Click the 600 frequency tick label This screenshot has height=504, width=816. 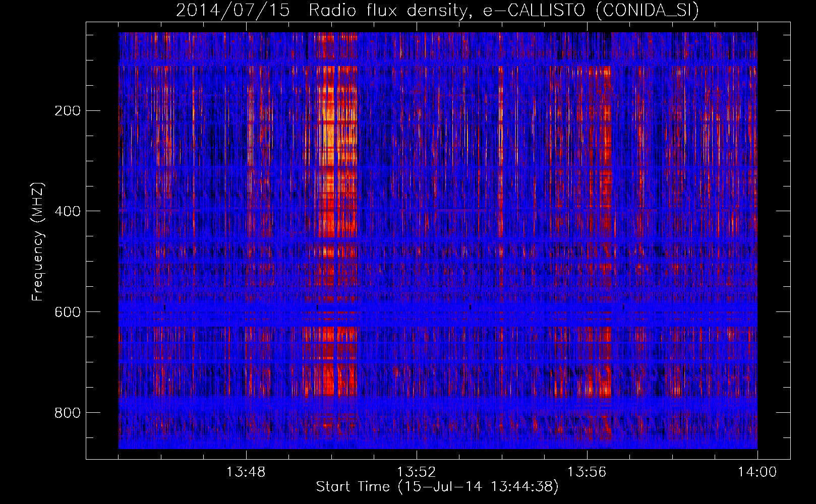tap(68, 312)
